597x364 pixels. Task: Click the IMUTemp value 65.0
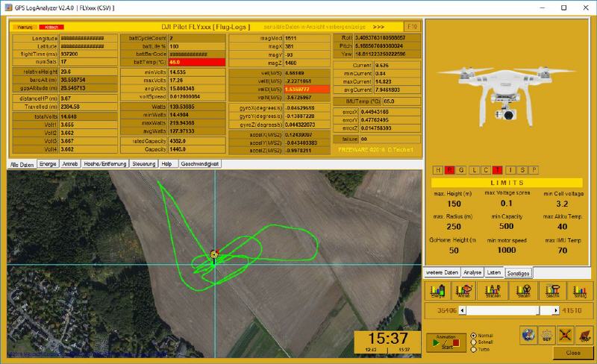[x=401, y=101]
